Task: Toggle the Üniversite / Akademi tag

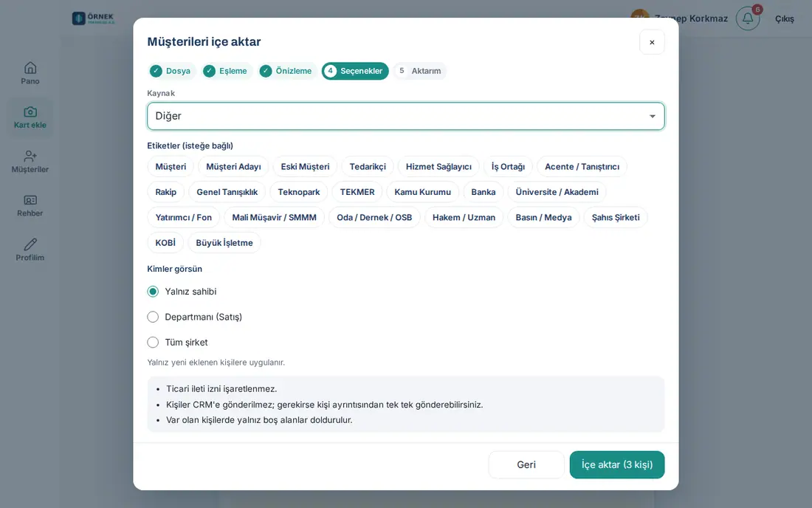Action: pyautogui.click(x=557, y=192)
